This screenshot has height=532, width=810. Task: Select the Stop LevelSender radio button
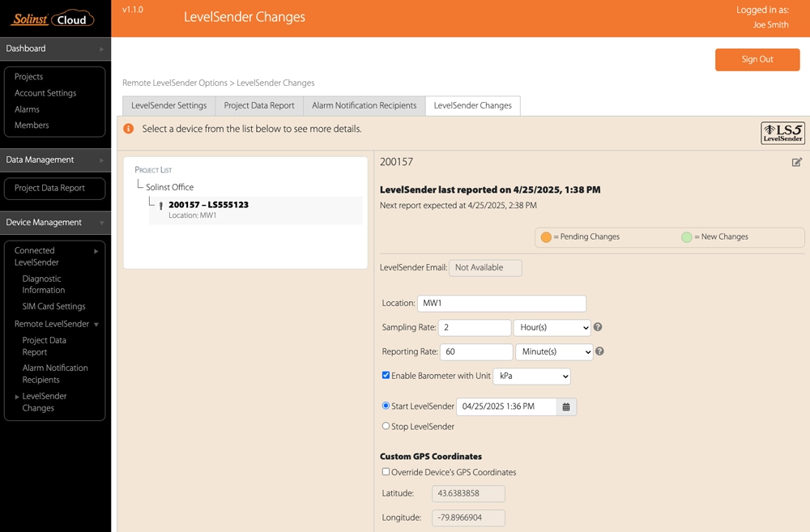(x=386, y=426)
